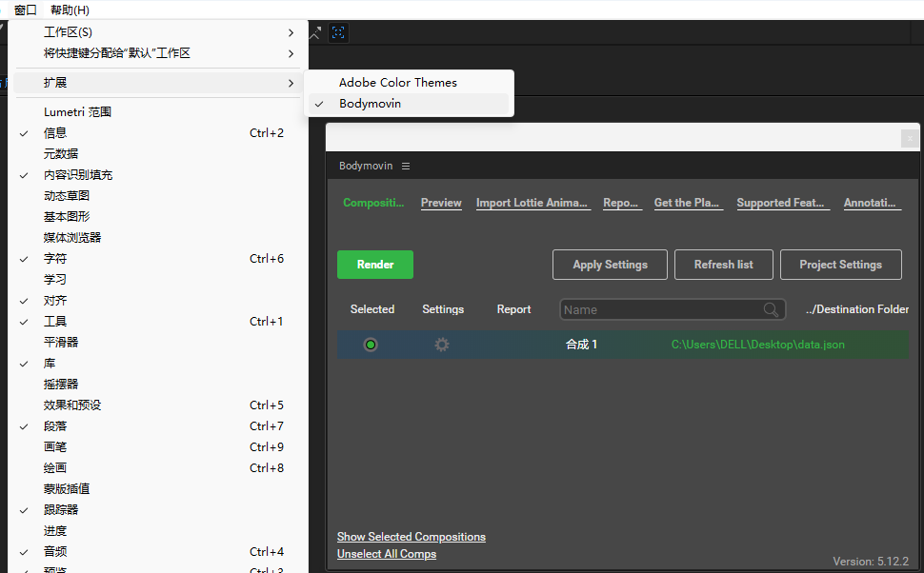924x573 pixels.
Task: Open the 媒体浏览器 panel
Action: point(158,238)
